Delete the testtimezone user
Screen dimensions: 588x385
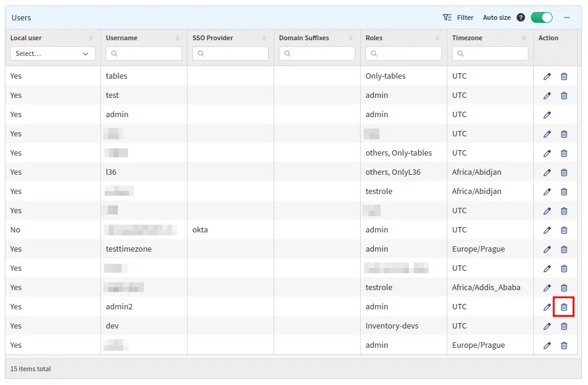(564, 249)
